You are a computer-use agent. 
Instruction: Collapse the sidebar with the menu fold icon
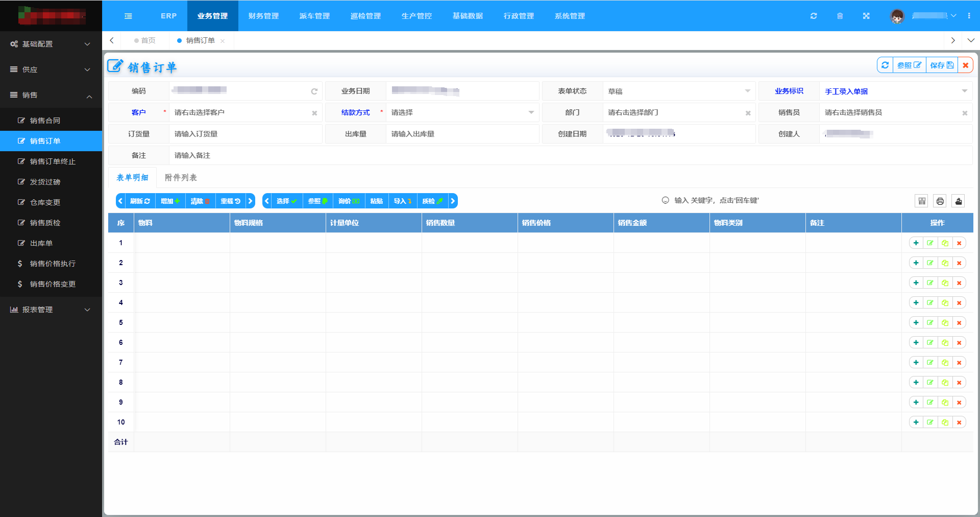click(x=128, y=16)
